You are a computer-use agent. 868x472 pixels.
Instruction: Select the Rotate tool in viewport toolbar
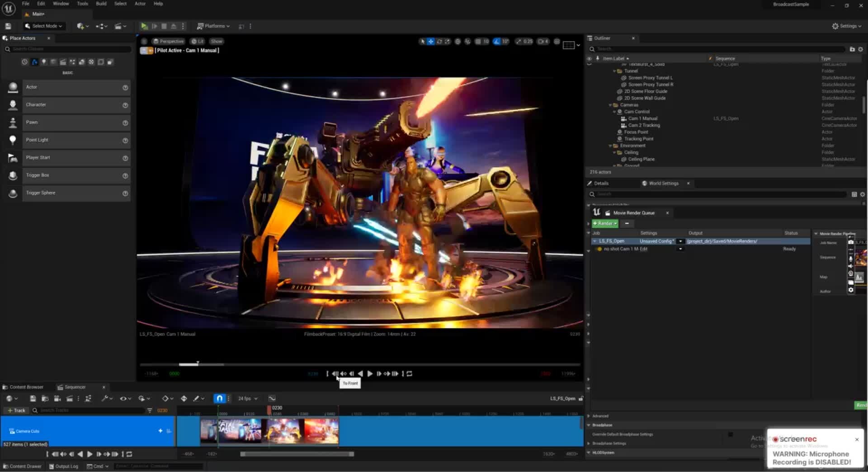pos(439,41)
